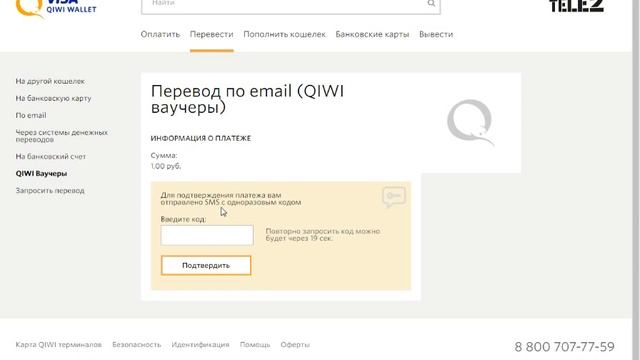Screen dimensions: 640x360
Task: Click the Tele2 logo
Action: 576,6
